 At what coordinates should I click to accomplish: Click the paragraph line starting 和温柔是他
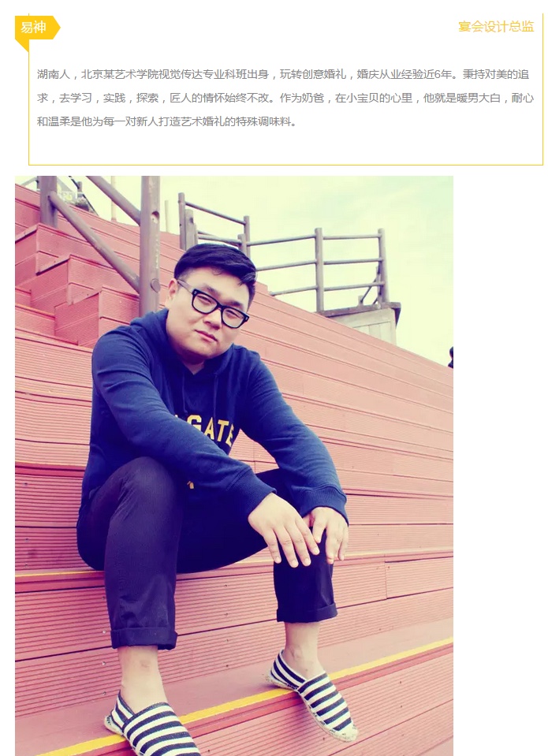pos(166,121)
